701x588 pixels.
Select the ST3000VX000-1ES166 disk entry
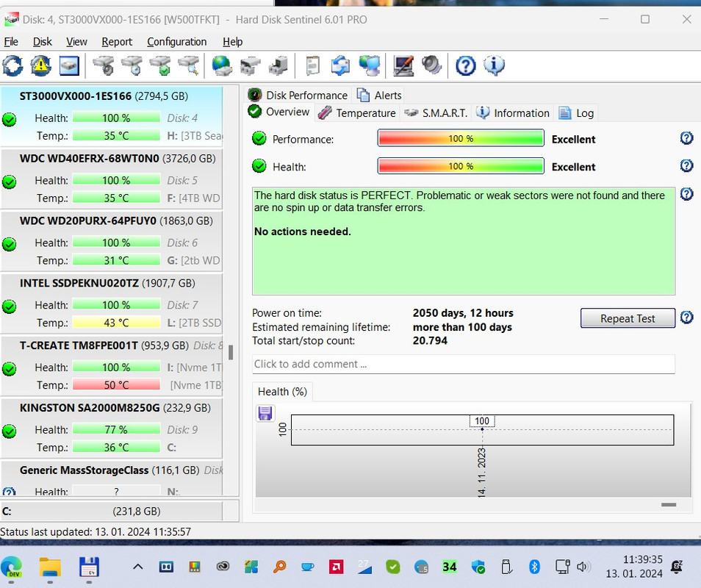(111, 115)
